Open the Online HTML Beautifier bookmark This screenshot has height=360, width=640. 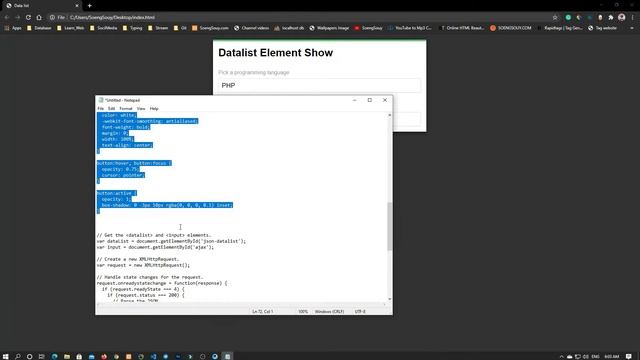[462, 28]
